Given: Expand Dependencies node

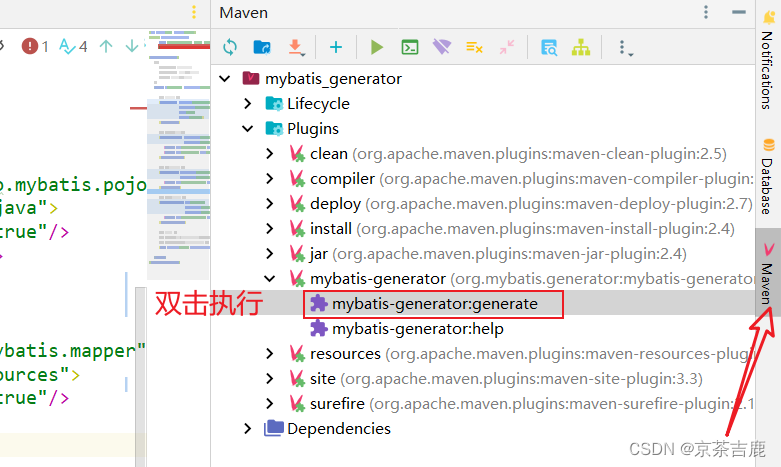Looking at the screenshot, I should click(x=248, y=428).
